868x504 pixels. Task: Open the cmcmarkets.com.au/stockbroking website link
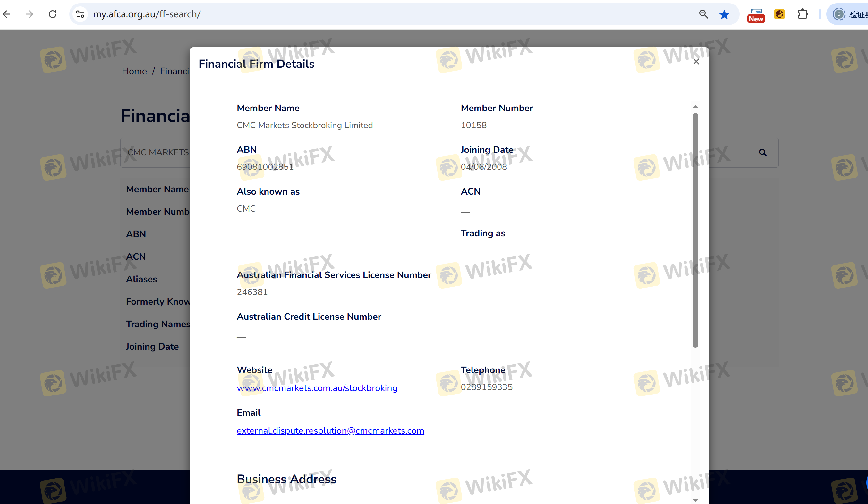pyautogui.click(x=317, y=388)
